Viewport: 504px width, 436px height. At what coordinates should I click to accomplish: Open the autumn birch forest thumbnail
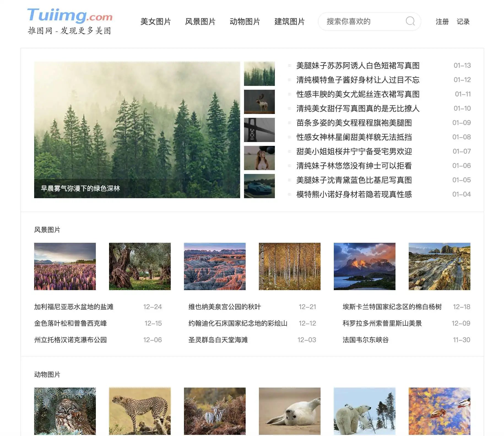[290, 266]
